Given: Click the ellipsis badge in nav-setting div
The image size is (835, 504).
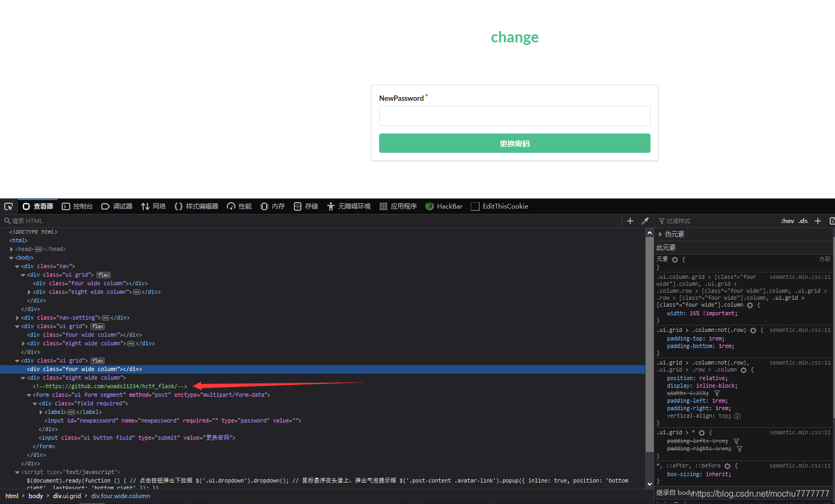Looking at the screenshot, I should (x=106, y=318).
